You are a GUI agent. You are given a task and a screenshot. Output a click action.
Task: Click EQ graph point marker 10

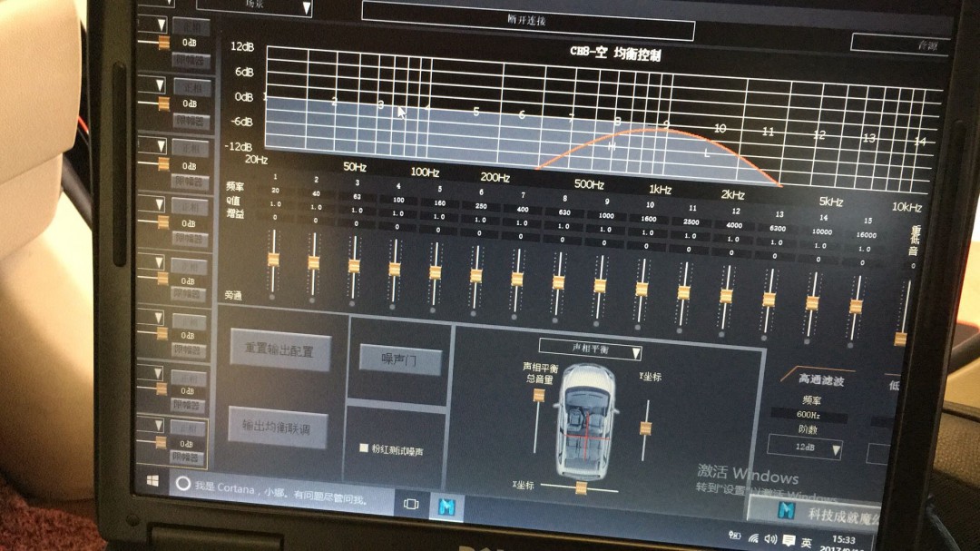pos(720,128)
